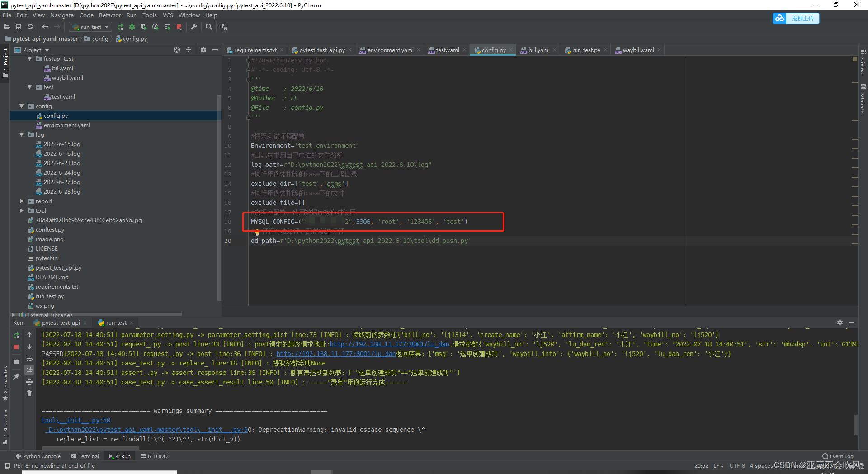Stop the process via red toolbar square

[x=179, y=27]
